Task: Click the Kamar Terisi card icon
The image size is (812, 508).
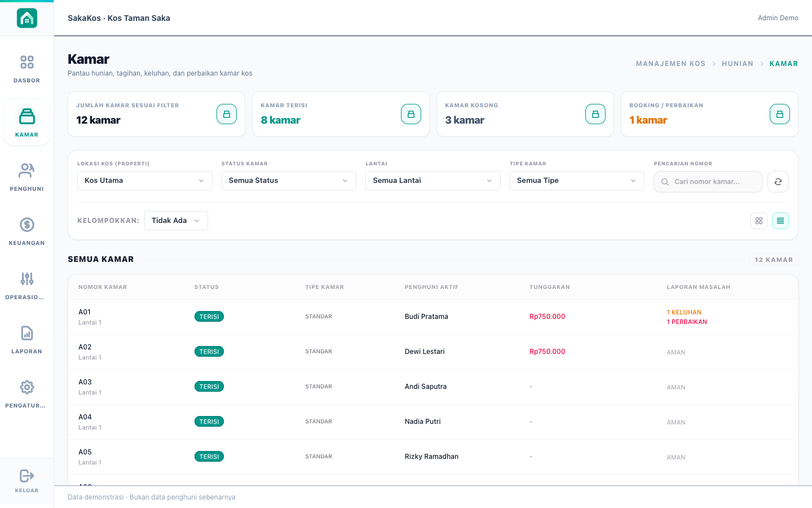Action: click(x=411, y=114)
